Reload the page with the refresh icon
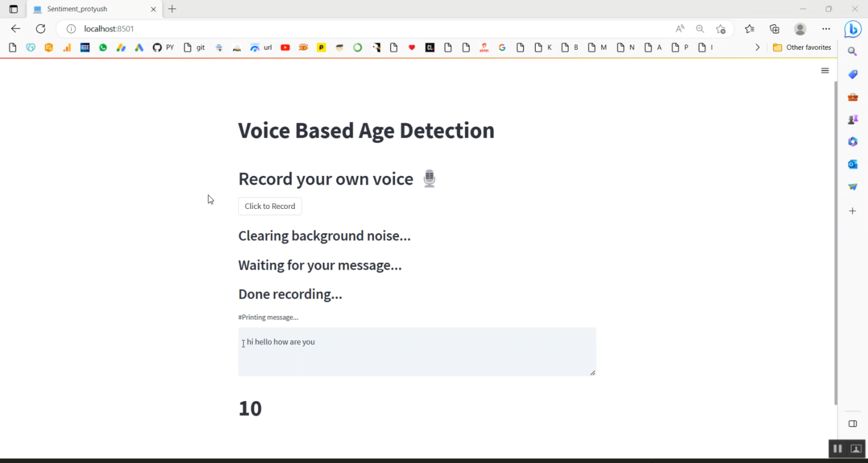This screenshot has width=868, height=463. point(40,28)
